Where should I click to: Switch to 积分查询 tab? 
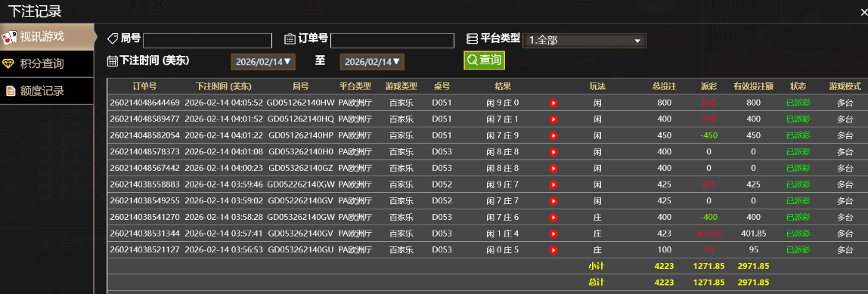coord(46,63)
